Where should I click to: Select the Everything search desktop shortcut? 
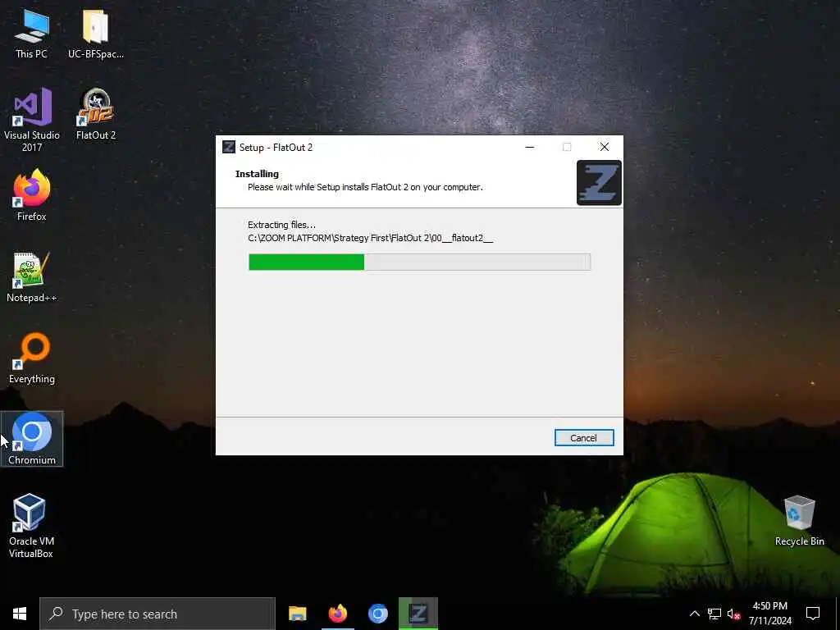(x=32, y=358)
